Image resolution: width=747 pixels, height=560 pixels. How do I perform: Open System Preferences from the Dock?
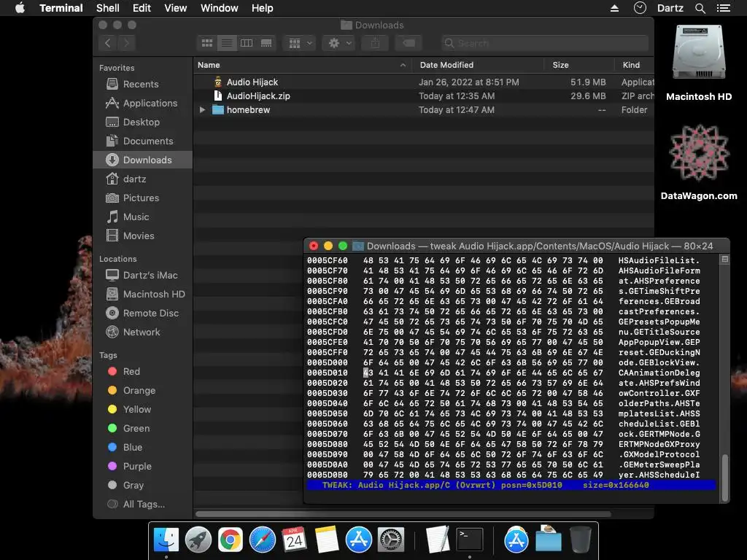391,540
